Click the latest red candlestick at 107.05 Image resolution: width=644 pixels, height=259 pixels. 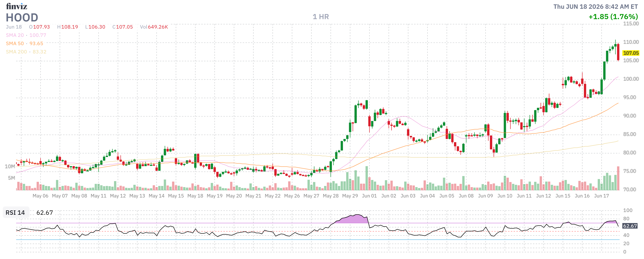[618, 52]
